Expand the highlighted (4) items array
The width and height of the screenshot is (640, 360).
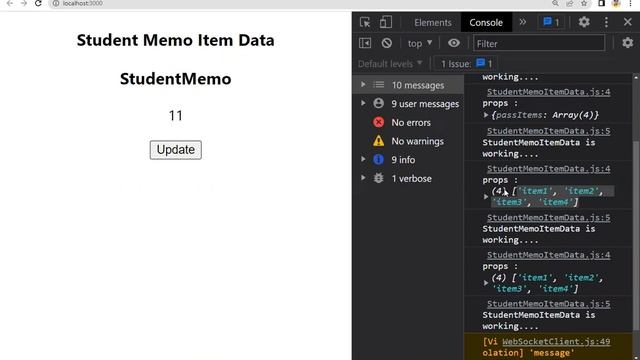click(x=486, y=197)
